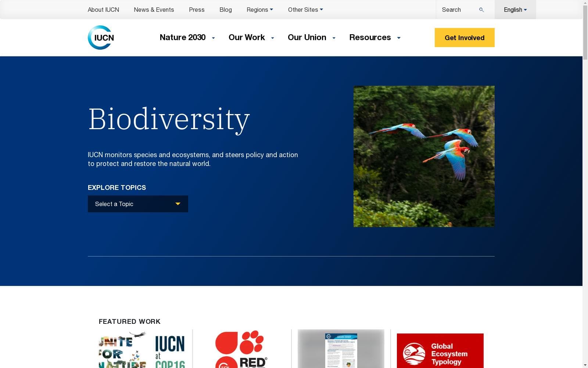The image size is (588, 368).
Task: Open the English language selector
Action: [515, 10]
